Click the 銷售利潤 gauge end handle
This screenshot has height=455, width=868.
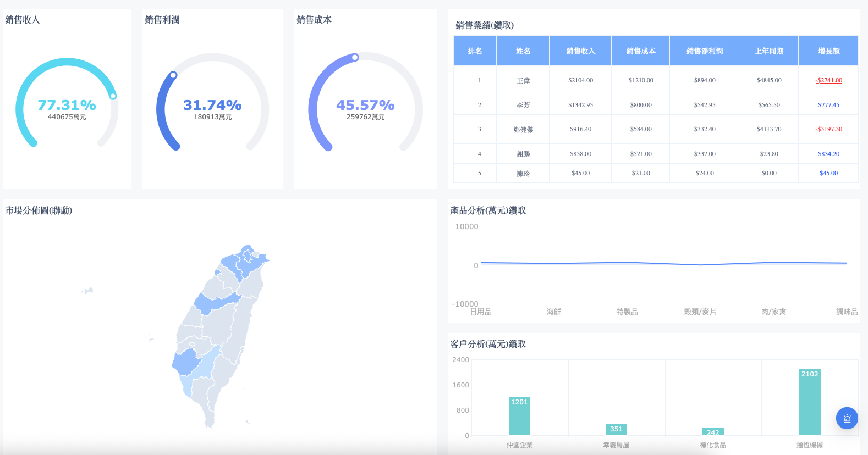click(173, 75)
